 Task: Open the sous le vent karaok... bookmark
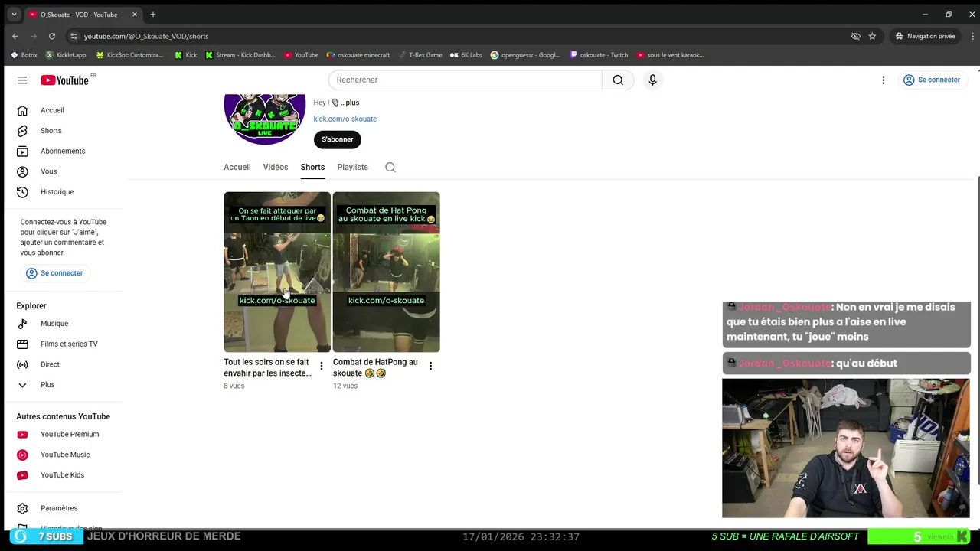671,55
